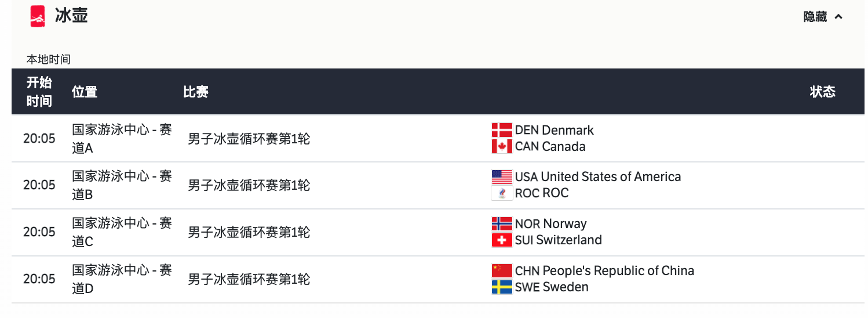The height and width of the screenshot is (318, 868).
Task: Click the 冰壶 section heading
Action: (71, 16)
